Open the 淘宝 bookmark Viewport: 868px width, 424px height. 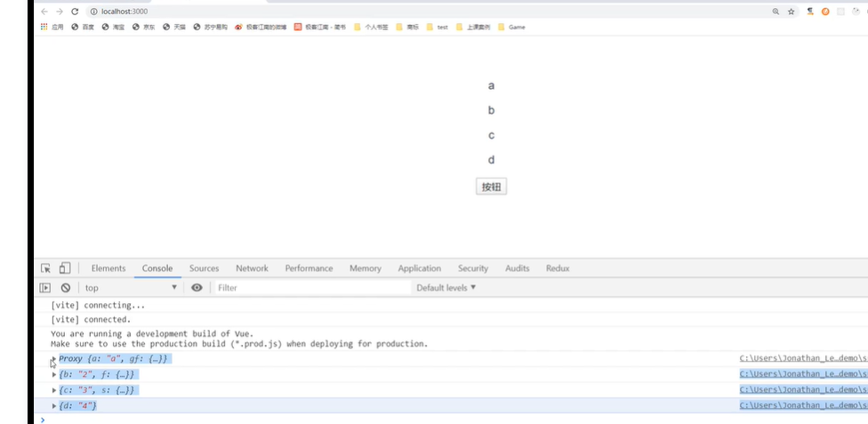(113, 27)
